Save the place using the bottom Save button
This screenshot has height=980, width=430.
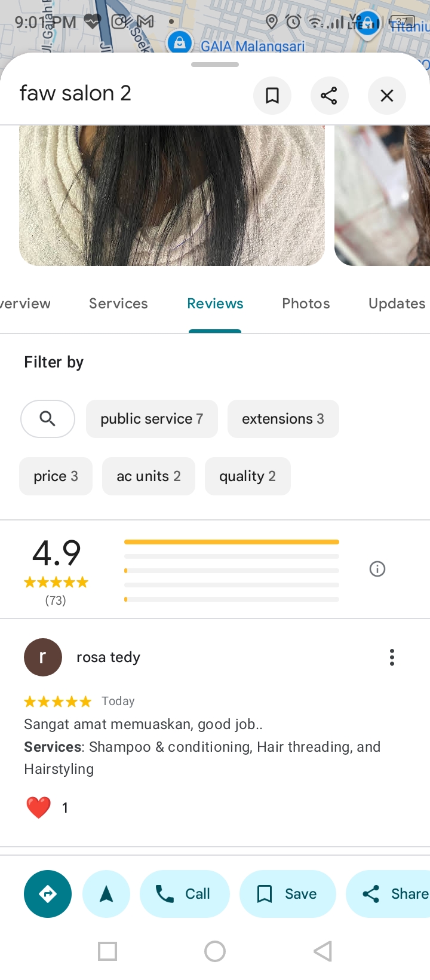[x=288, y=894]
